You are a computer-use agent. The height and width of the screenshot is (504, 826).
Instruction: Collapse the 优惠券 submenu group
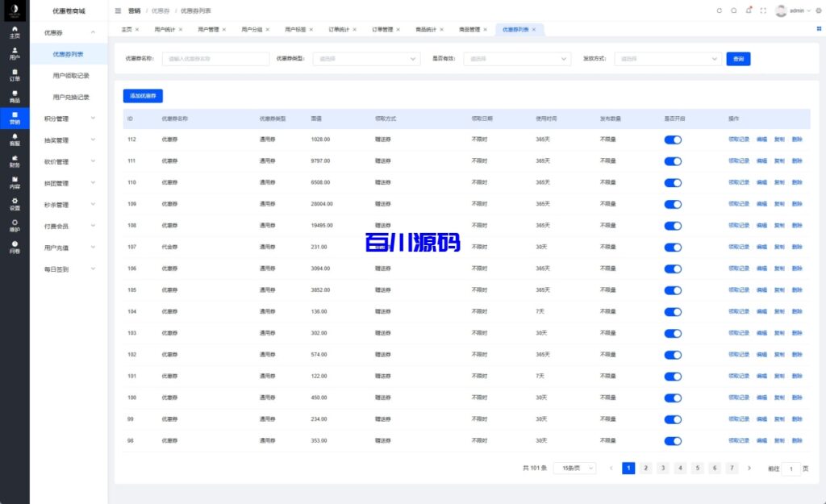tap(69, 32)
